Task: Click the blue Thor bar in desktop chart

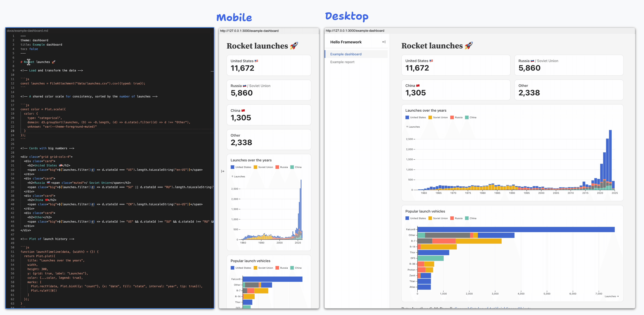Action: [433, 253]
